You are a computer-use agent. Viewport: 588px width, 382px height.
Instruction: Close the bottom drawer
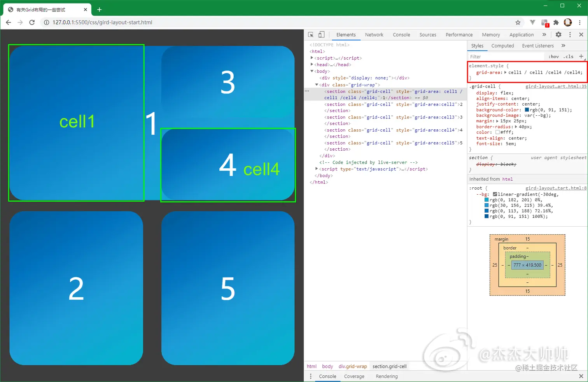click(x=581, y=377)
